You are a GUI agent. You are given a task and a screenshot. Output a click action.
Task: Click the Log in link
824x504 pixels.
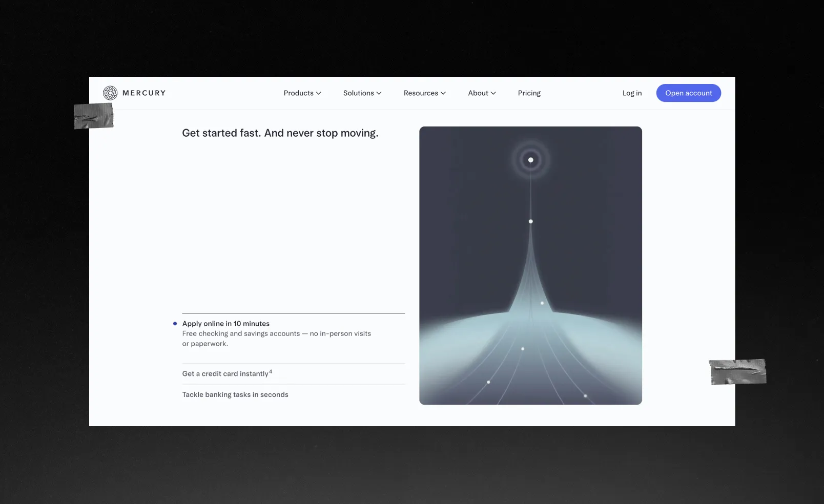[632, 93]
